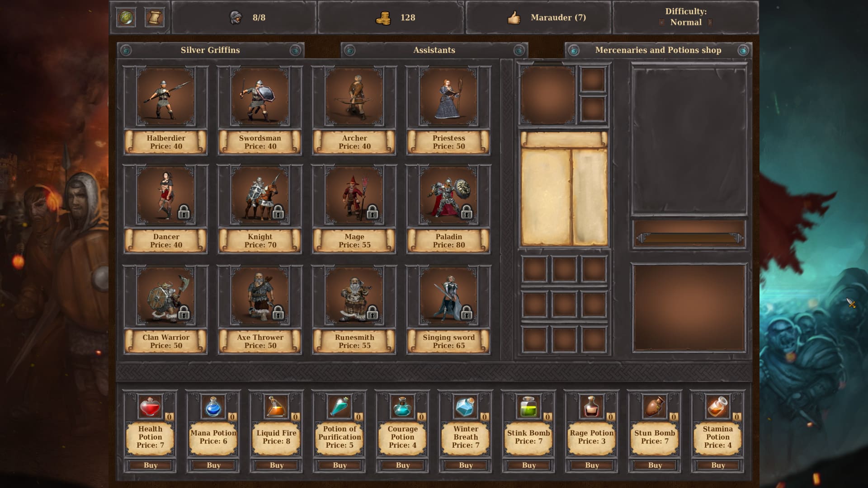Select the Mage unit portrait

click(x=354, y=197)
